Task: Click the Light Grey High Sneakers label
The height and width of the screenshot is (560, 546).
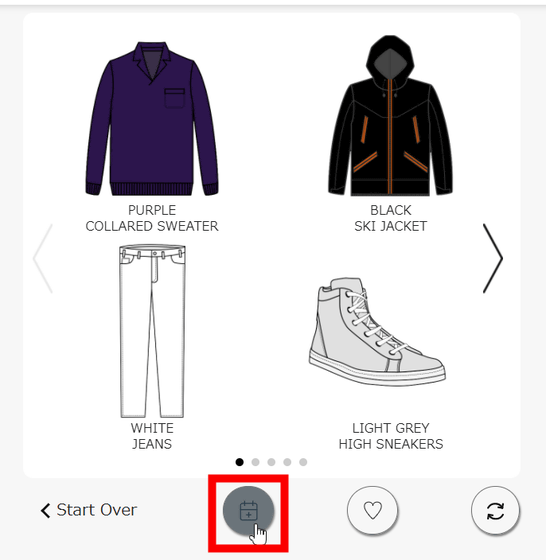Action: pyautogui.click(x=391, y=436)
